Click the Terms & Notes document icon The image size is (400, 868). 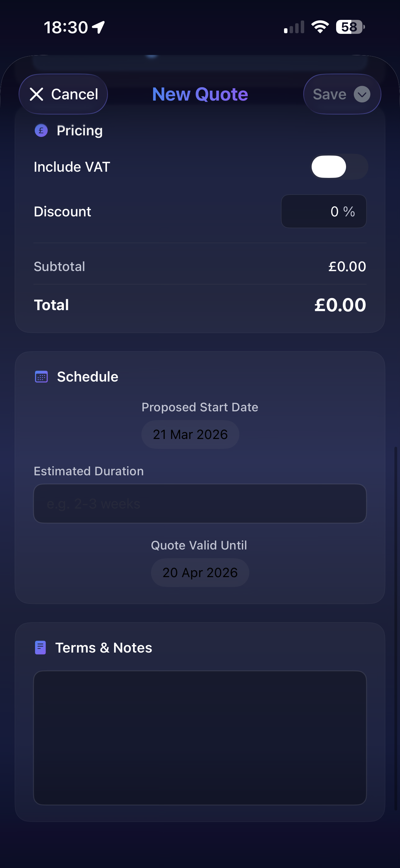point(40,648)
